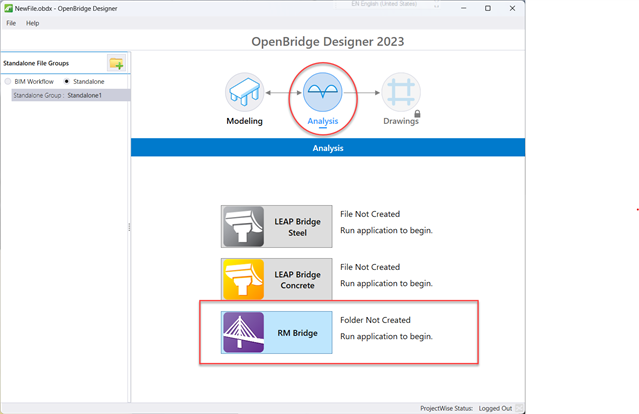This screenshot has height=414, width=639.
Task: Select the Standalone radio button
Action: (66, 81)
